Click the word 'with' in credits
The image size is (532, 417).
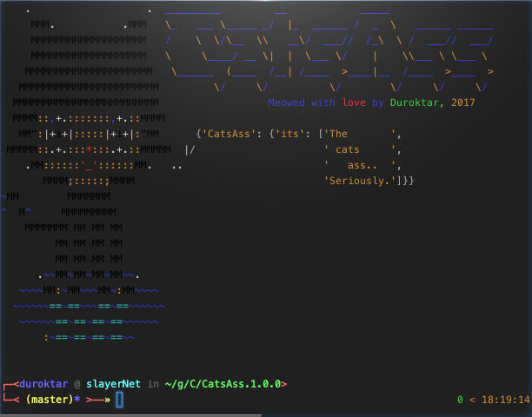tap(323, 103)
